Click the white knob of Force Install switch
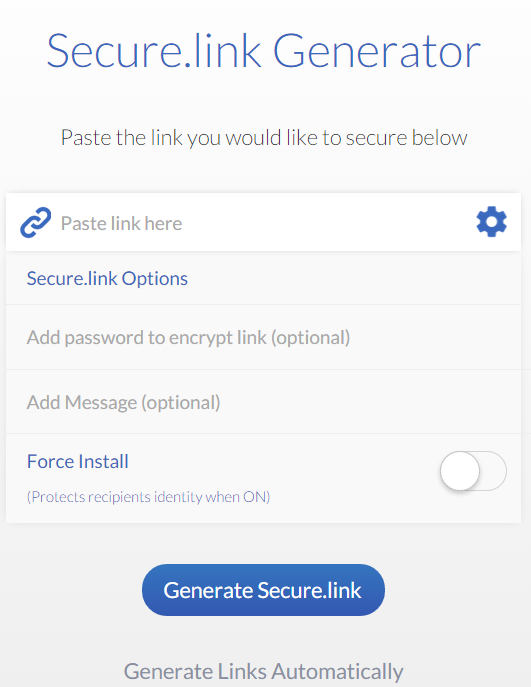 460,471
